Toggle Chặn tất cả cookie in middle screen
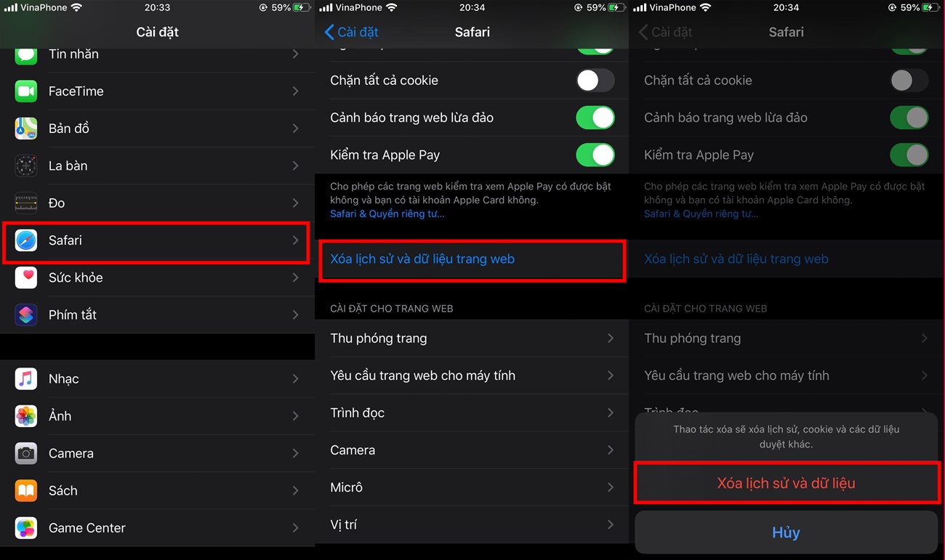Screen dimensions: 945x560 point(595,80)
